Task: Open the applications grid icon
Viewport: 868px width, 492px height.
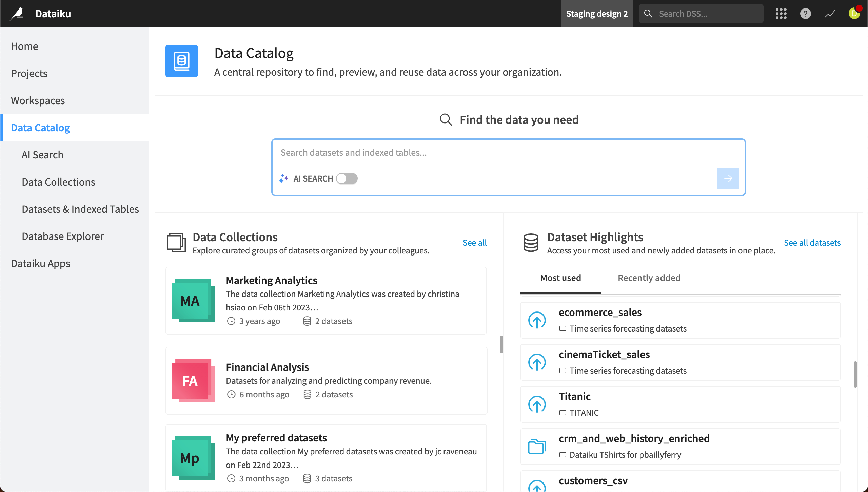Action: [781, 14]
